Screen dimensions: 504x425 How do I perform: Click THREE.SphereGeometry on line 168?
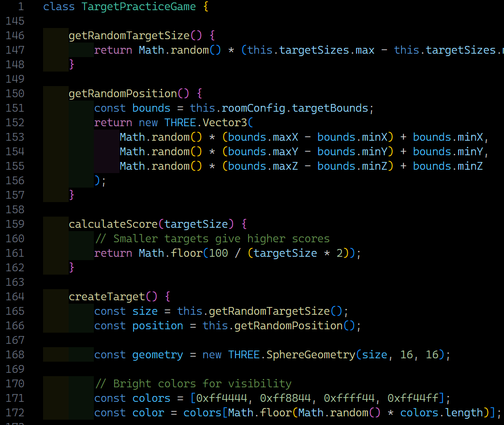tap(292, 354)
